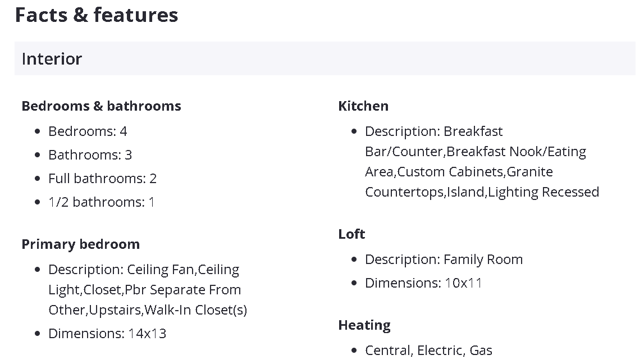
Task: Select the Description: Family Room entry
Action: (444, 260)
